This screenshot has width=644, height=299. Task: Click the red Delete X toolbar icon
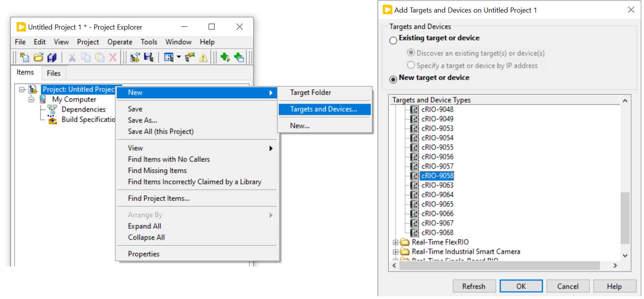113,58
